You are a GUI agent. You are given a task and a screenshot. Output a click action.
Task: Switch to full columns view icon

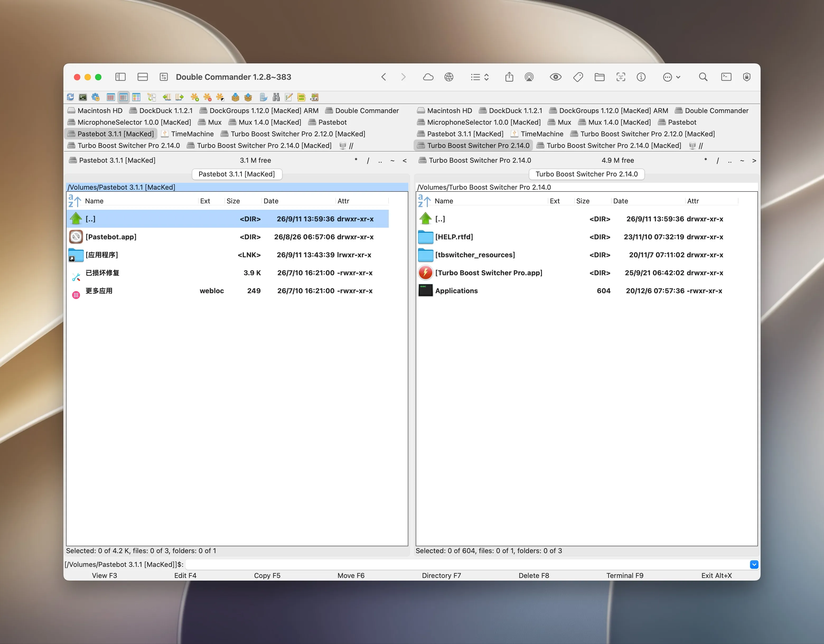123,97
